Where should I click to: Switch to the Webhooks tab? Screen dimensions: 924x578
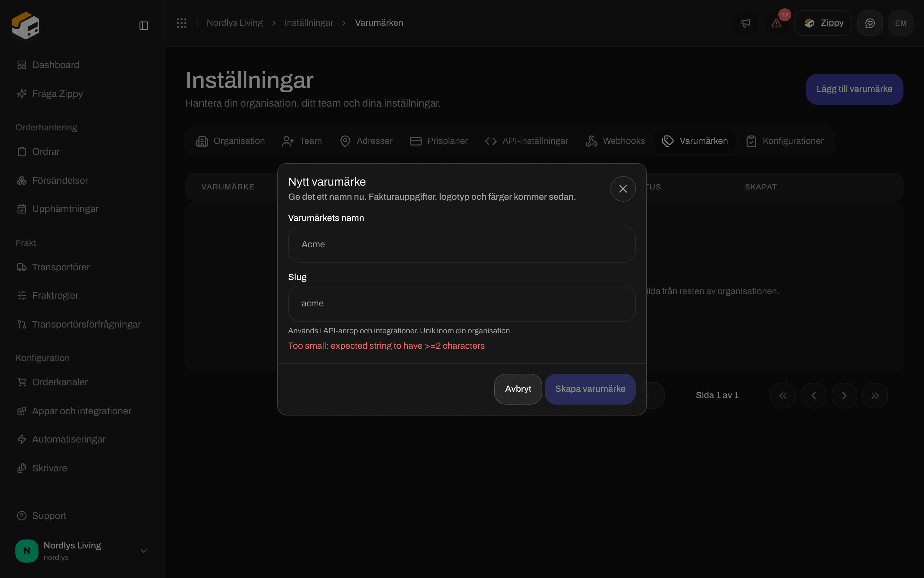tap(615, 141)
